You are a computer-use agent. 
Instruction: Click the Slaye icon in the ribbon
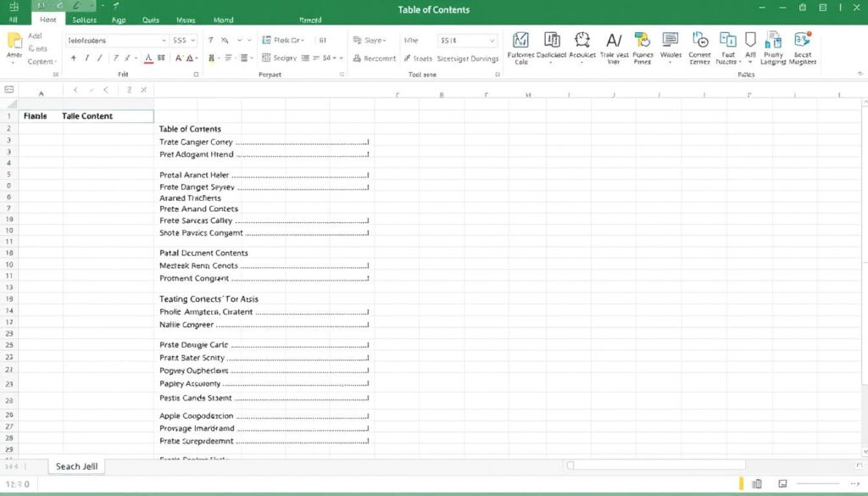point(358,40)
